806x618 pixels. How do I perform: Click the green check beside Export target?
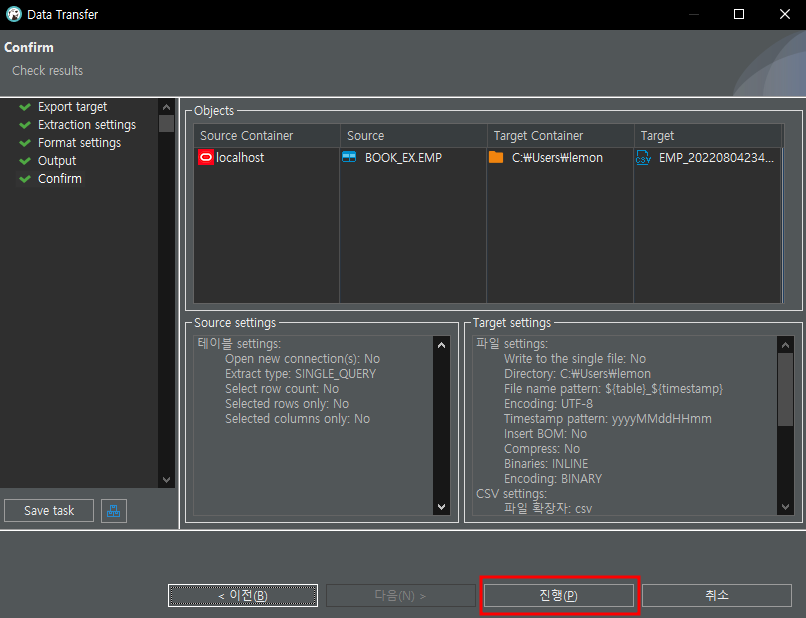coord(25,107)
